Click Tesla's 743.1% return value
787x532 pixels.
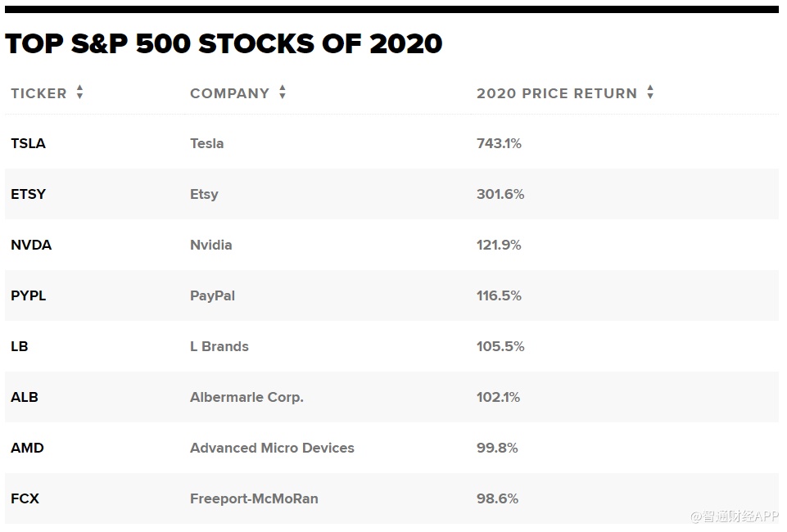pos(499,143)
